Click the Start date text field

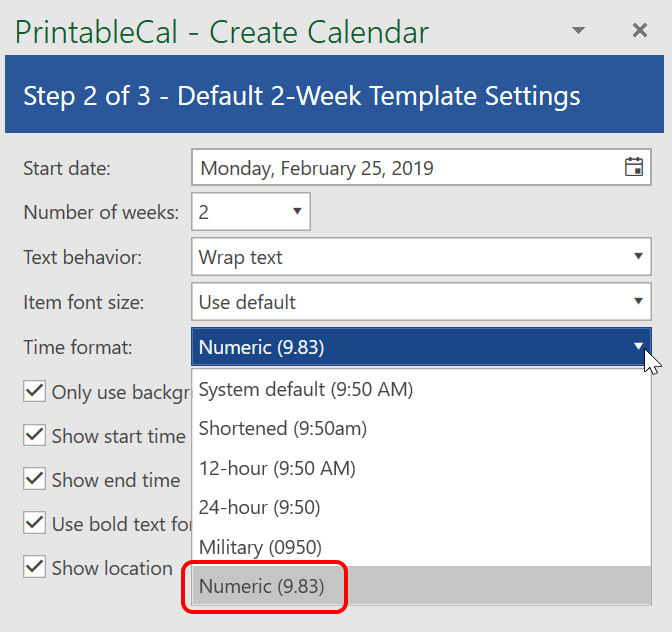pos(400,168)
